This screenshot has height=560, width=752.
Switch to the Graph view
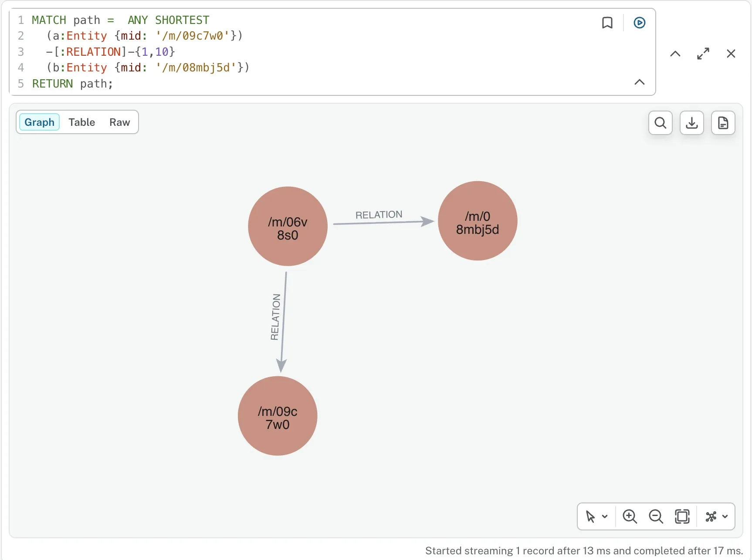coord(39,122)
